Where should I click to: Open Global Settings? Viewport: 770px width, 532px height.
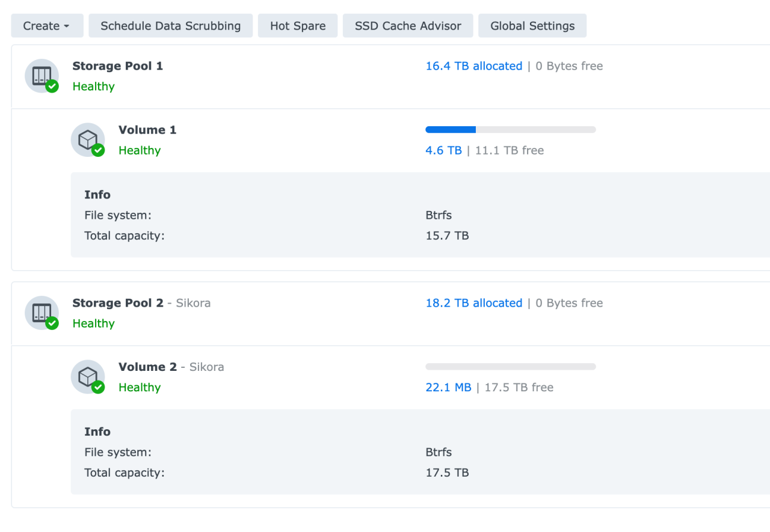[532, 26]
